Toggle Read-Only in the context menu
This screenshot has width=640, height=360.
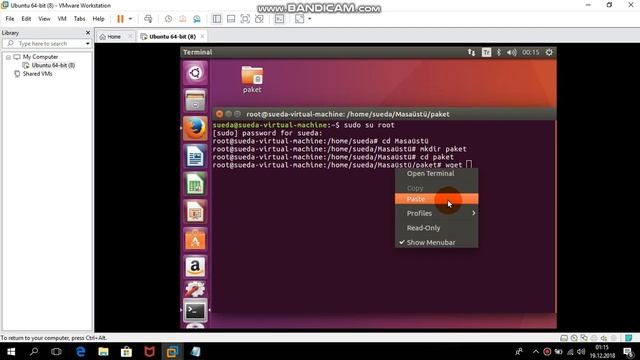click(x=436, y=228)
